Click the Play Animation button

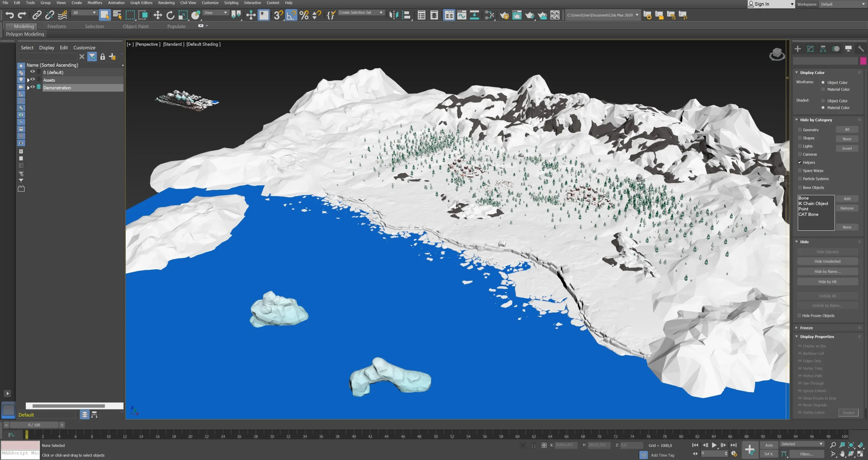click(714, 445)
